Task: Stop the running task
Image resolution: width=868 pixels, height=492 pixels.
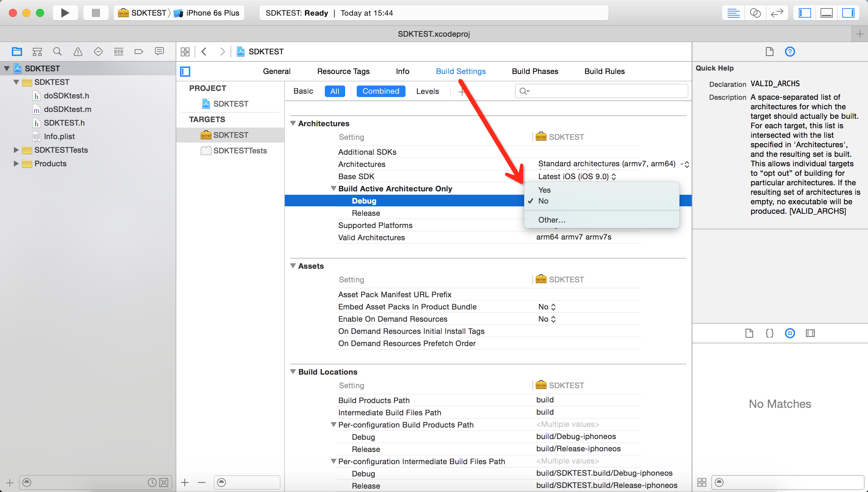Action: click(96, 13)
